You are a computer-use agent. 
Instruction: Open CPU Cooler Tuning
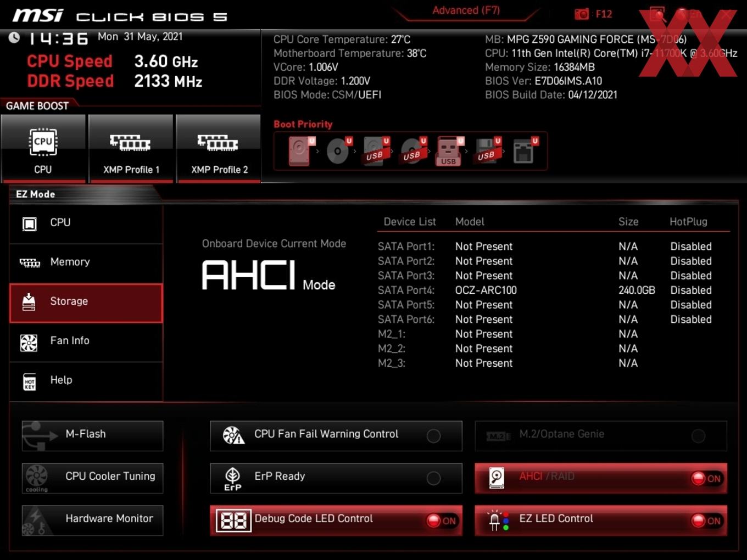(92, 478)
